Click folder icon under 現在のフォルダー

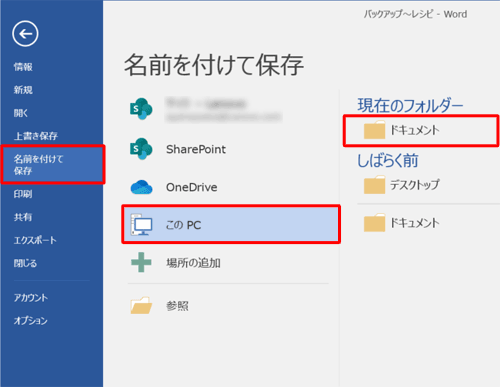coord(374,130)
